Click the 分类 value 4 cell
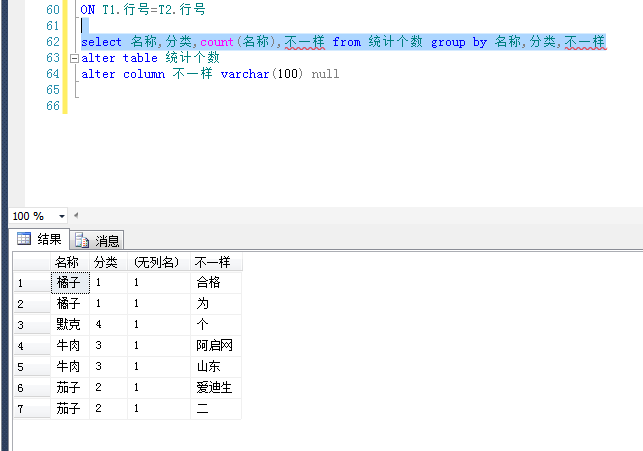Image resolution: width=643 pixels, height=451 pixels. 108,325
